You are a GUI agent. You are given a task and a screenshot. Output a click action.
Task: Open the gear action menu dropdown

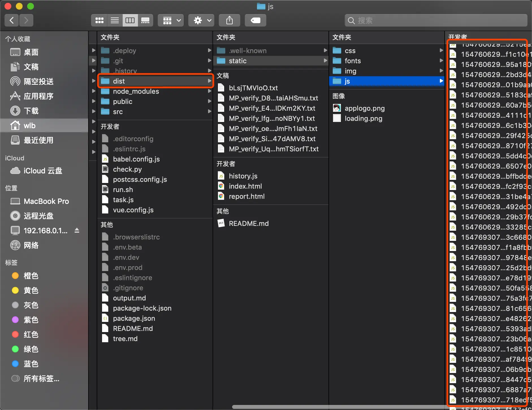coord(201,20)
